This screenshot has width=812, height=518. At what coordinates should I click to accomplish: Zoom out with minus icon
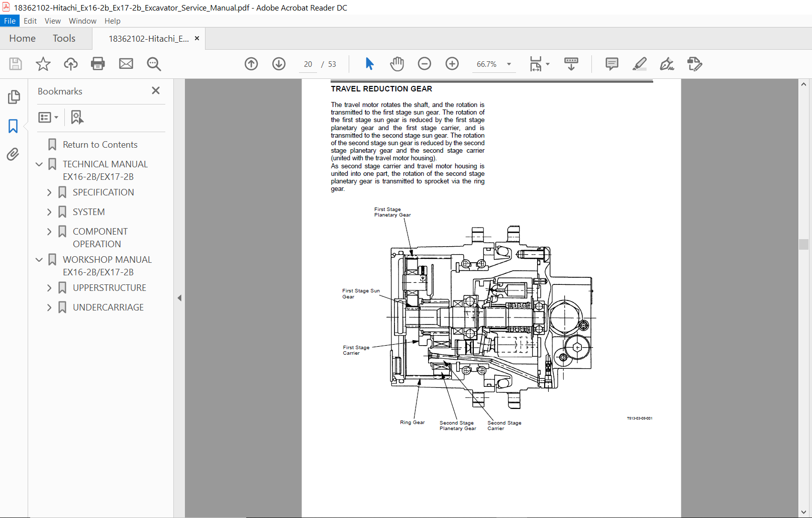(x=425, y=64)
